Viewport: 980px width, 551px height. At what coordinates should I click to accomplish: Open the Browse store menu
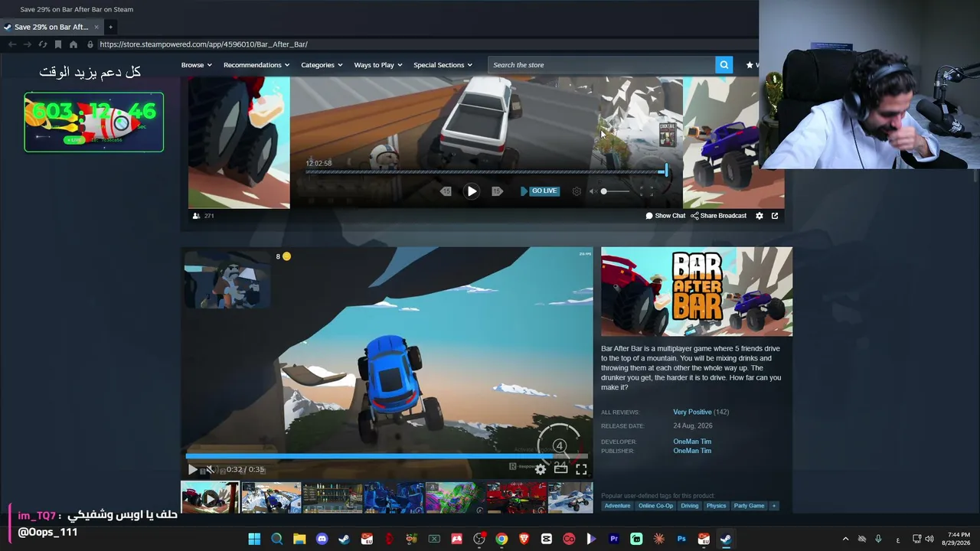click(197, 65)
